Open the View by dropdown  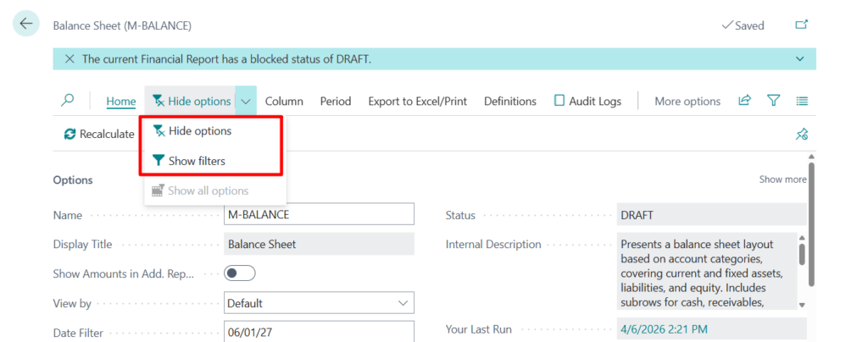(x=320, y=303)
